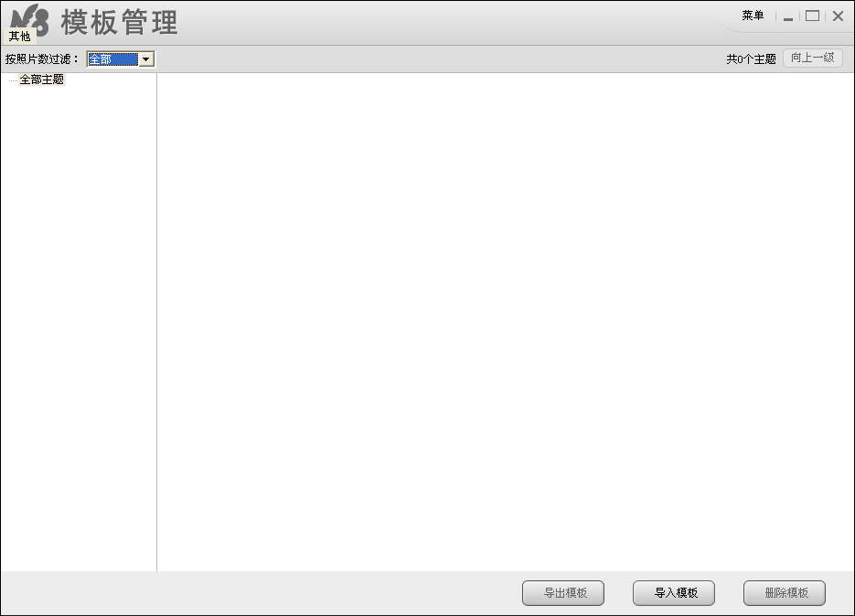855x616 pixels.
Task: Click inside the empty template list area
Action: pyautogui.click(x=506, y=322)
